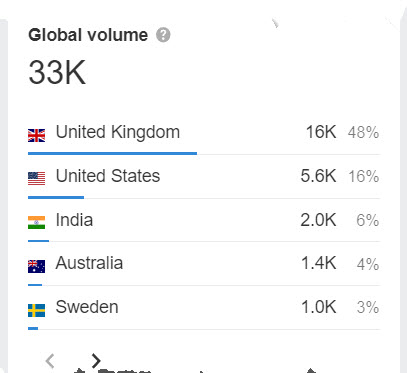
Task: Click the India flag icon
Action: click(x=37, y=223)
